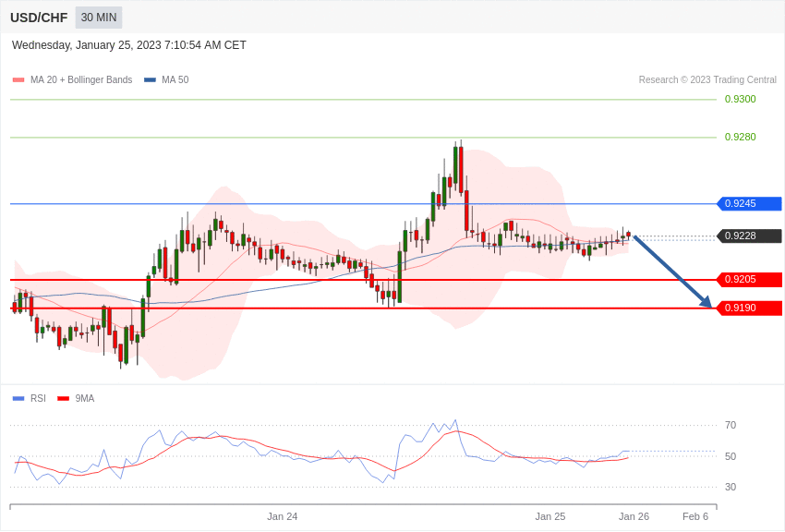
Task: Click the red 0.9190 support price tag
Action: click(750, 308)
